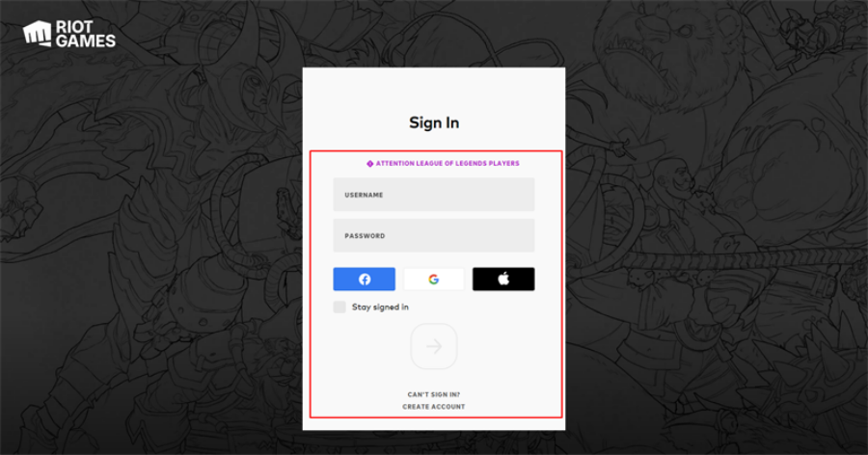Image resolution: width=868 pixels, height=455 pixels.
Task: Click the Sign In heading text
Action: pos(434,122)
